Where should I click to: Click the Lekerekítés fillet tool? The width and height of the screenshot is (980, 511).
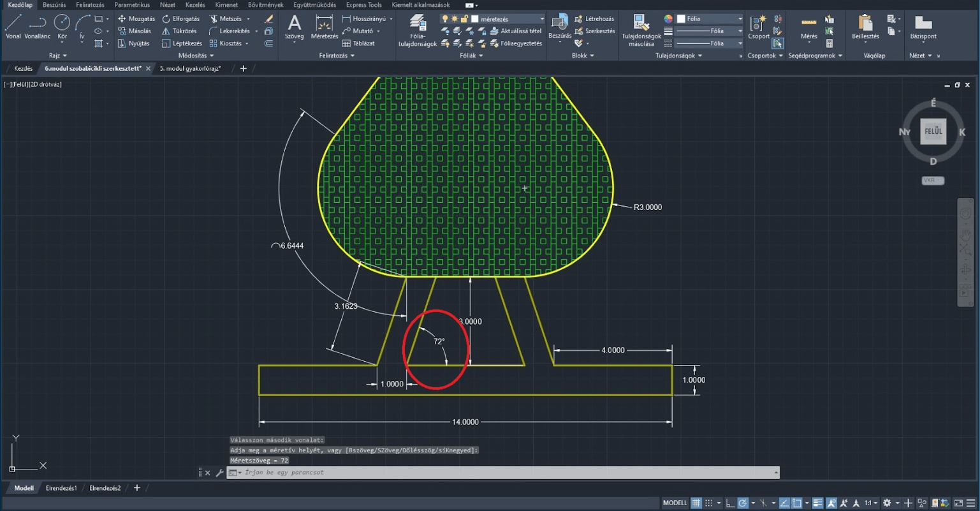pos(229,31)
